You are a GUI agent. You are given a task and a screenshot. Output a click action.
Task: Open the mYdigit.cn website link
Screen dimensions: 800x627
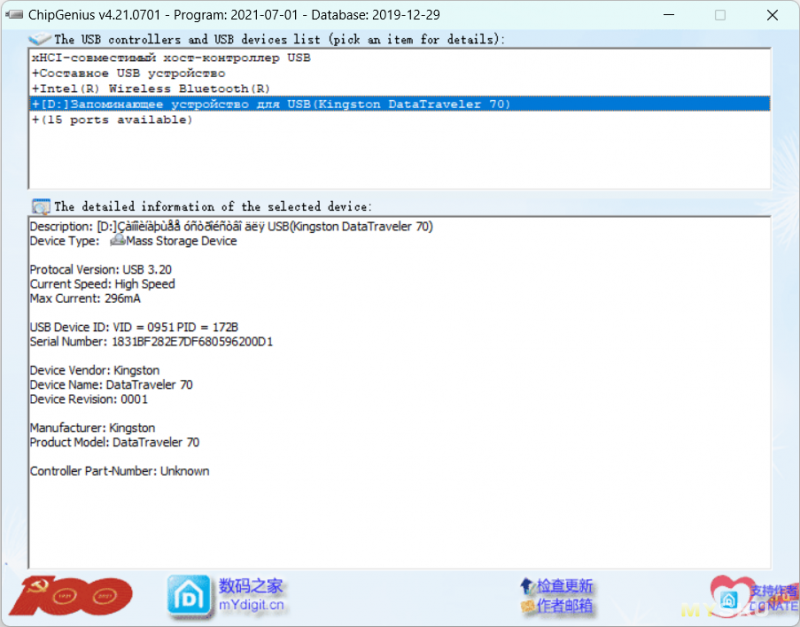251,605
